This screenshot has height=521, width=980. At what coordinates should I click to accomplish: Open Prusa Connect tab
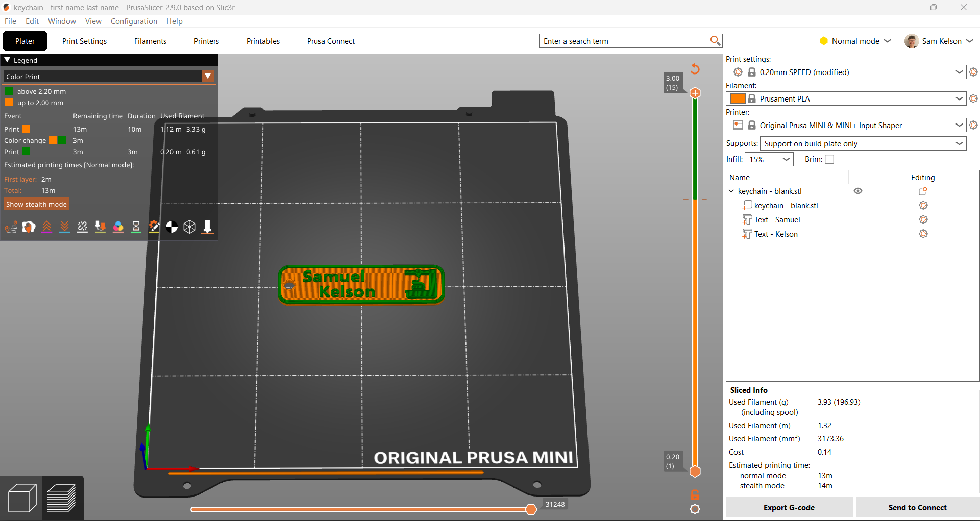[x=331, y=41]
